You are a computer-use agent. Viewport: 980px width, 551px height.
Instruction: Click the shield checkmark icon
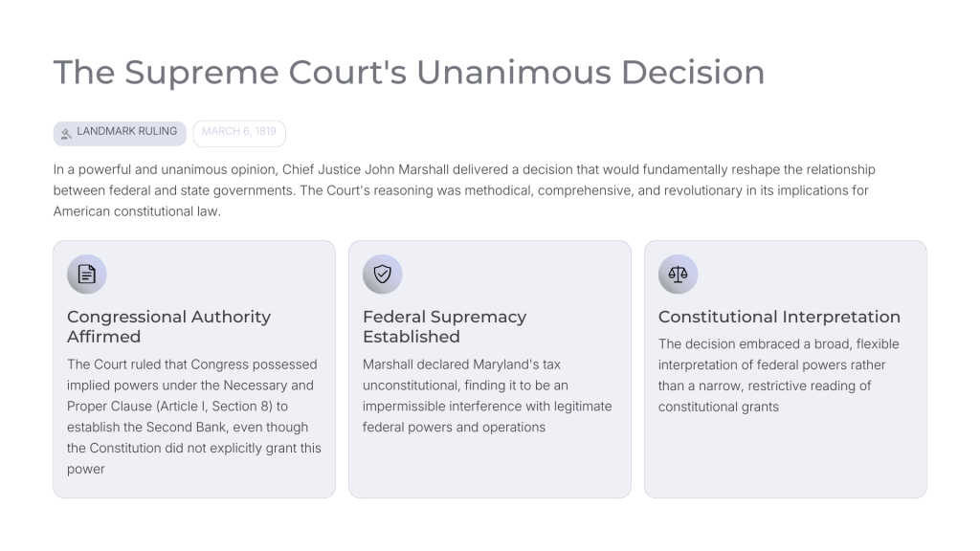click(x=383, y=274)
